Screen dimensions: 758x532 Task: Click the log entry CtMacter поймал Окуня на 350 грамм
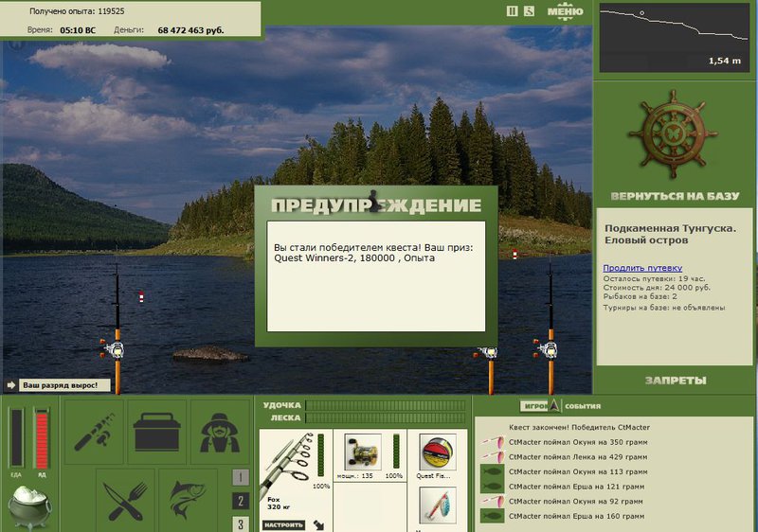tap(578, 442)
